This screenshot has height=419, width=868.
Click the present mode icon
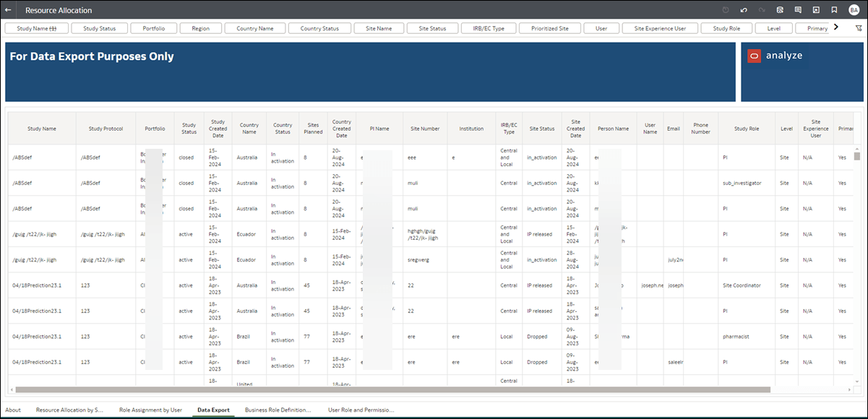[x=815, y=10]
